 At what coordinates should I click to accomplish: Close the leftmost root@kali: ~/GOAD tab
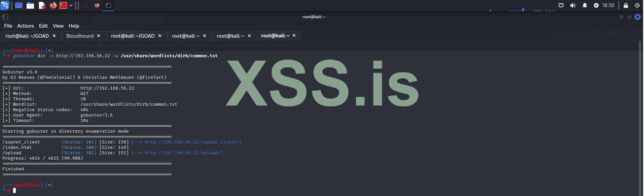click(54, 36)
